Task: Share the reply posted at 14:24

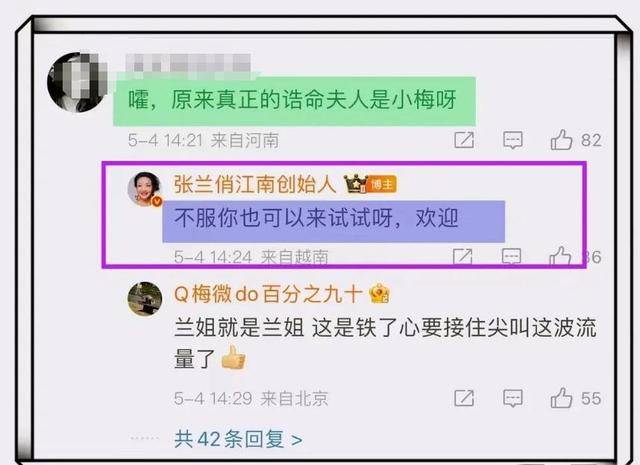Action: [x=463, y=256]
